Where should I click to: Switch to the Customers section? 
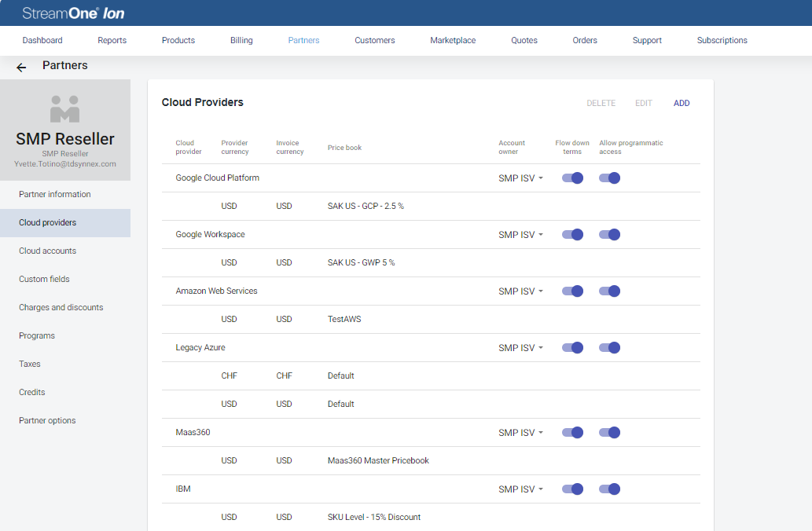pos(374,39)
